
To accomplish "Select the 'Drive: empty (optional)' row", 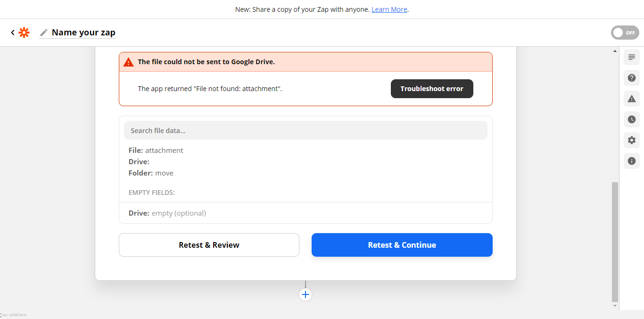I will (167, 213).
